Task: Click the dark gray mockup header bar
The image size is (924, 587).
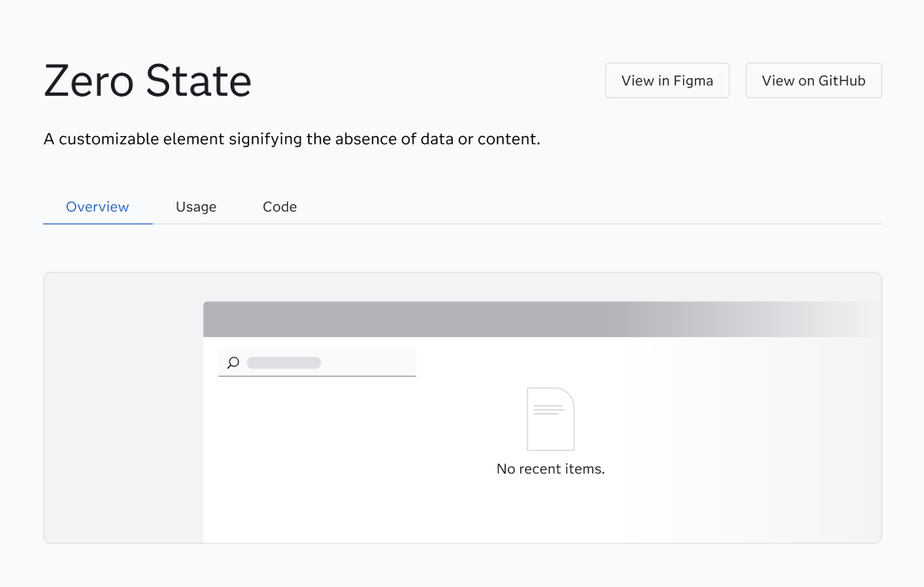Action: tap(412, 319)
